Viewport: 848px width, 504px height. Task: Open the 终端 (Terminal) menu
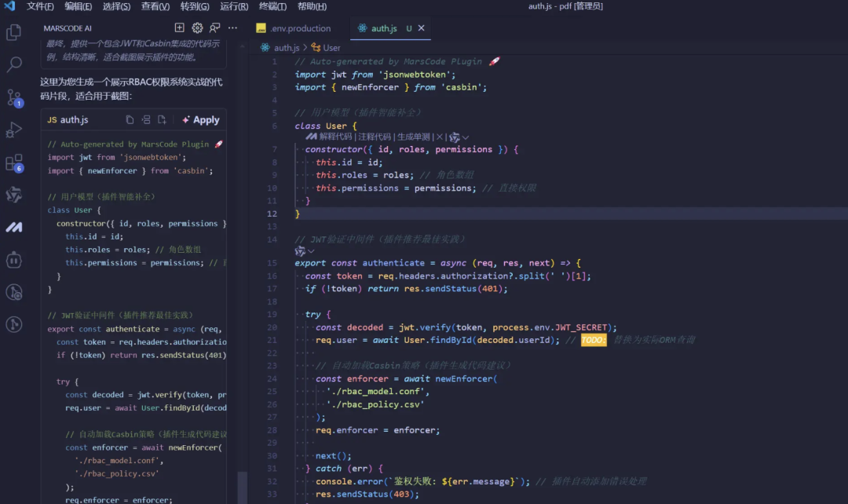272,6
